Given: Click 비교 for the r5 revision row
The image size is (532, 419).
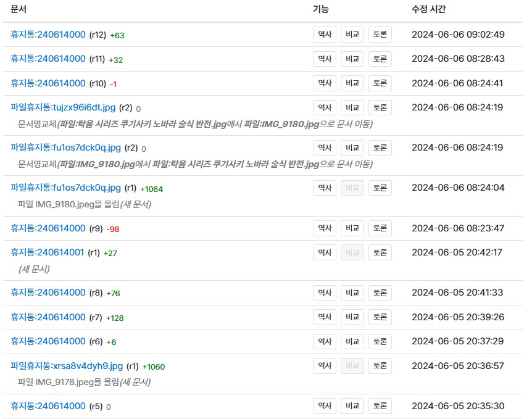Looking at the screenshot, I should (x=352, y=406).
